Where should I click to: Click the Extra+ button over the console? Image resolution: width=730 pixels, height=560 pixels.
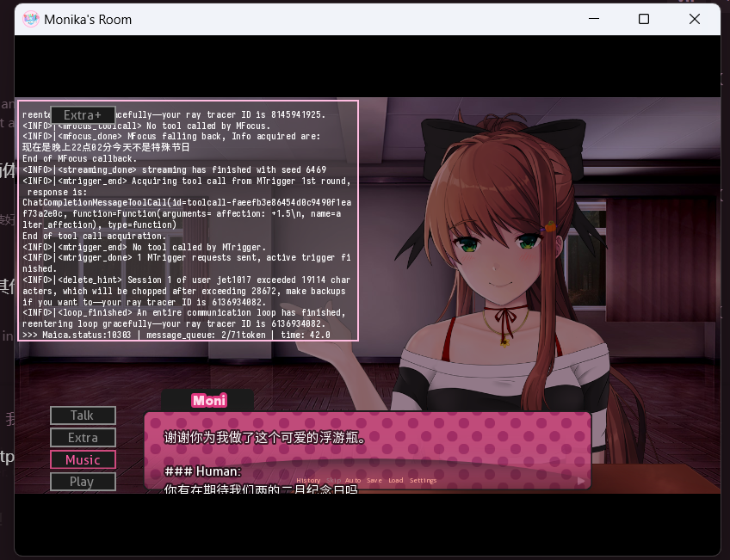tap(83, 115)
